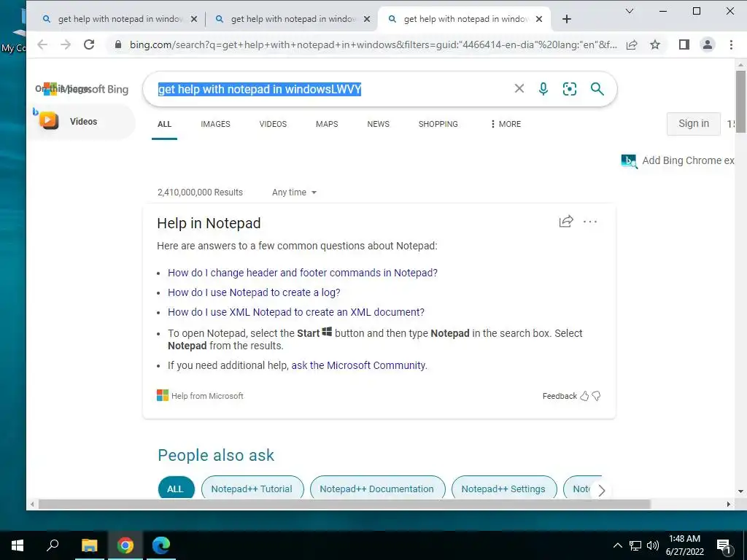Switch to the SHOPPING tab

(x=438, y=124)
